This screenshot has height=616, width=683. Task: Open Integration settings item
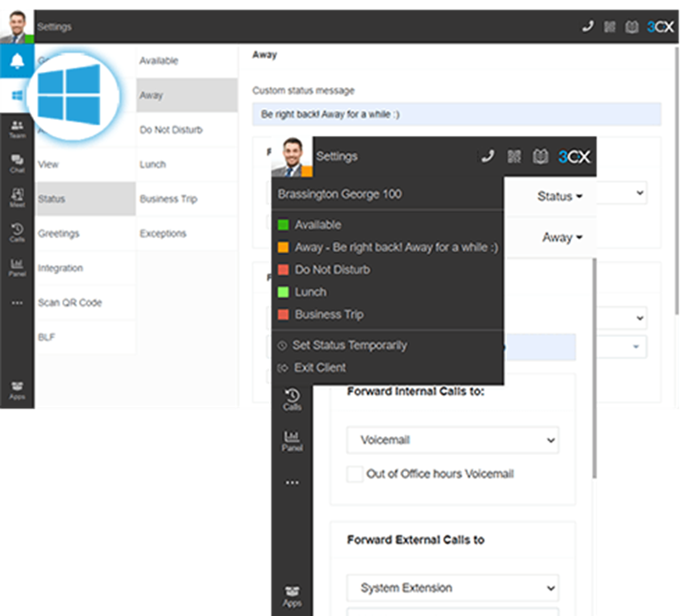pyautogui.click(x=85, y=268)
